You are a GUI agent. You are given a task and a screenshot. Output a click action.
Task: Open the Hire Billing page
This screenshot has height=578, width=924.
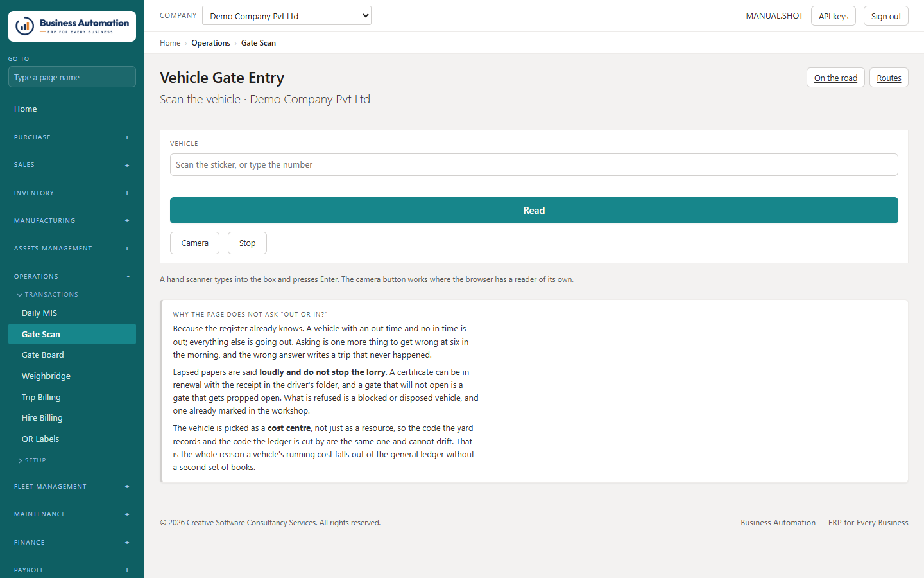pos(72,417)
